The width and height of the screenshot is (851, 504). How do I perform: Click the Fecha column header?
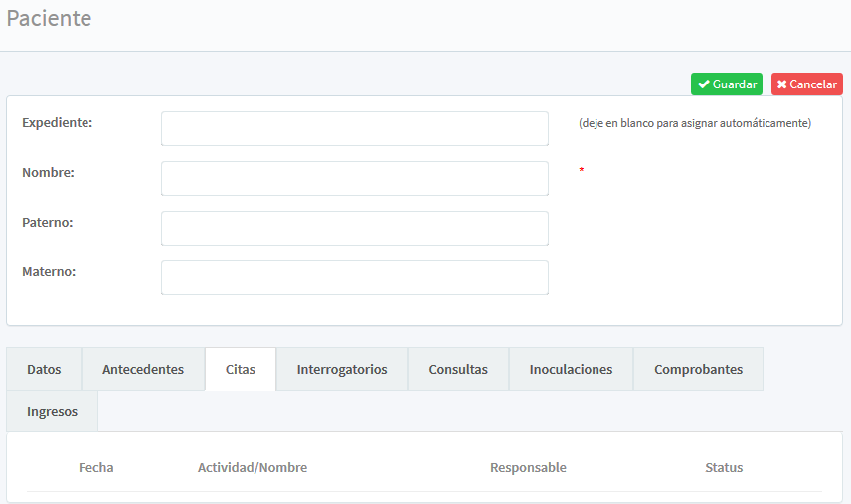pos(96,467)
